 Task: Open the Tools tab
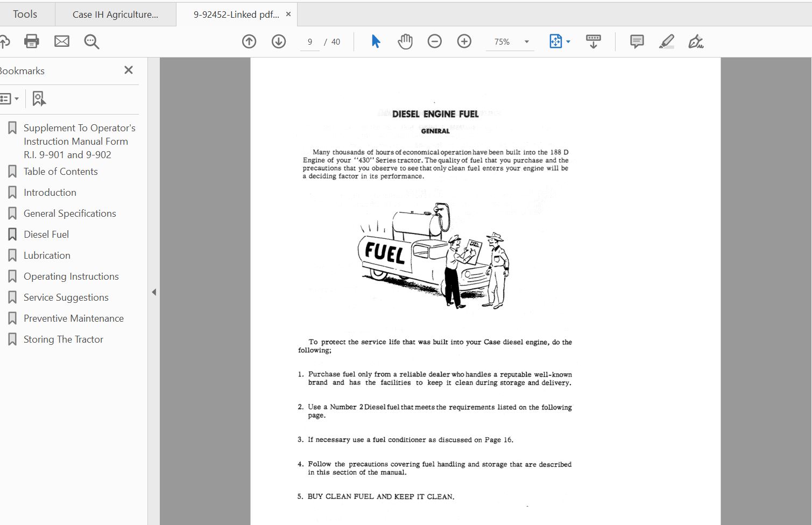click(x=25, y=15)
